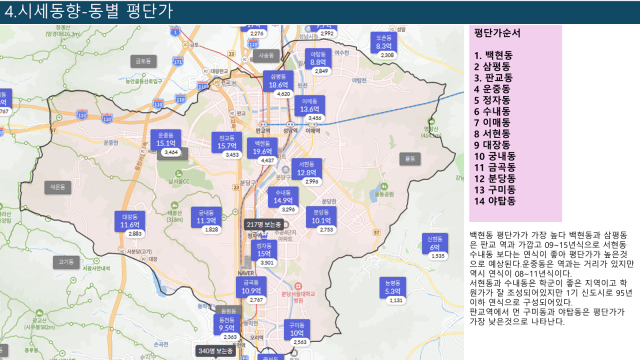Click '8 서현동' in the ranking list
The height and width of the screenshot is (360, 640).
(492, 133)
